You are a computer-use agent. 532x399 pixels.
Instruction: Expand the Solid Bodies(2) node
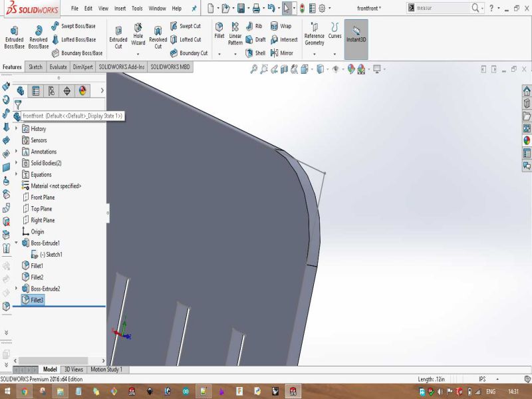click(x=16, y=163)
